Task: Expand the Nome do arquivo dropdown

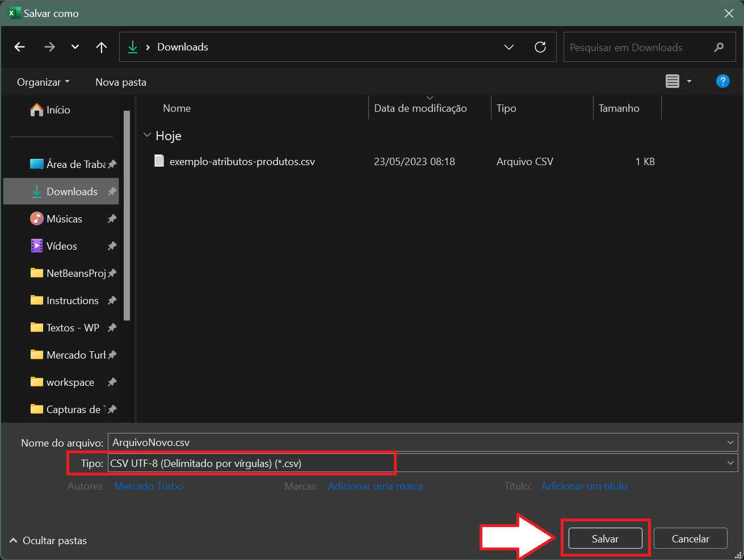Action: (730, 443)
